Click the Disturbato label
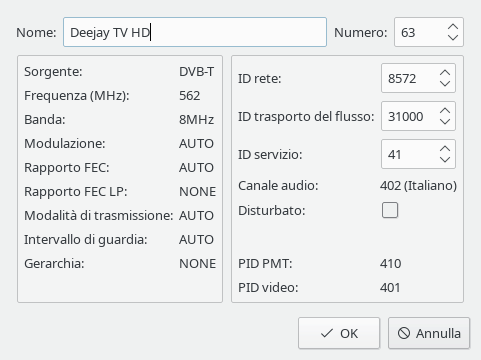 click(272, 211)
